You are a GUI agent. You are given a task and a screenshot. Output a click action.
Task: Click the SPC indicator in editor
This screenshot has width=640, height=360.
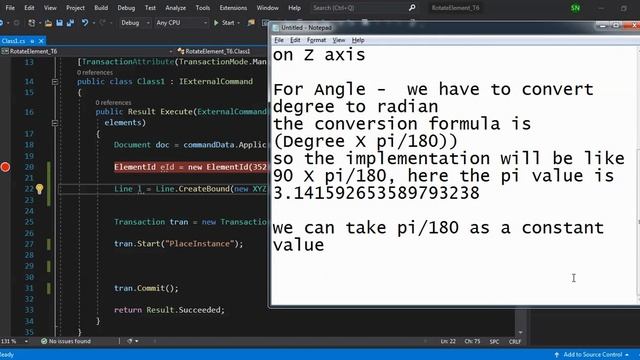[x=494, y=341]
